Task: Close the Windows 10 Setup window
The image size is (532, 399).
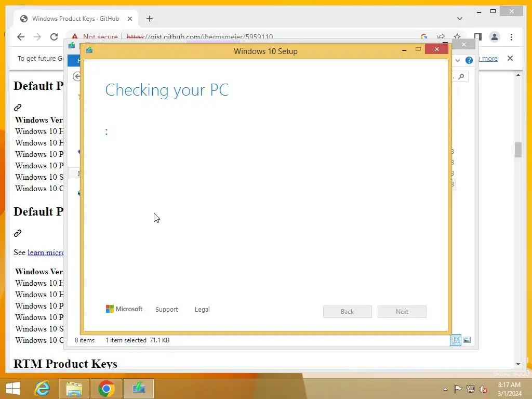Action: click(437, 49)
